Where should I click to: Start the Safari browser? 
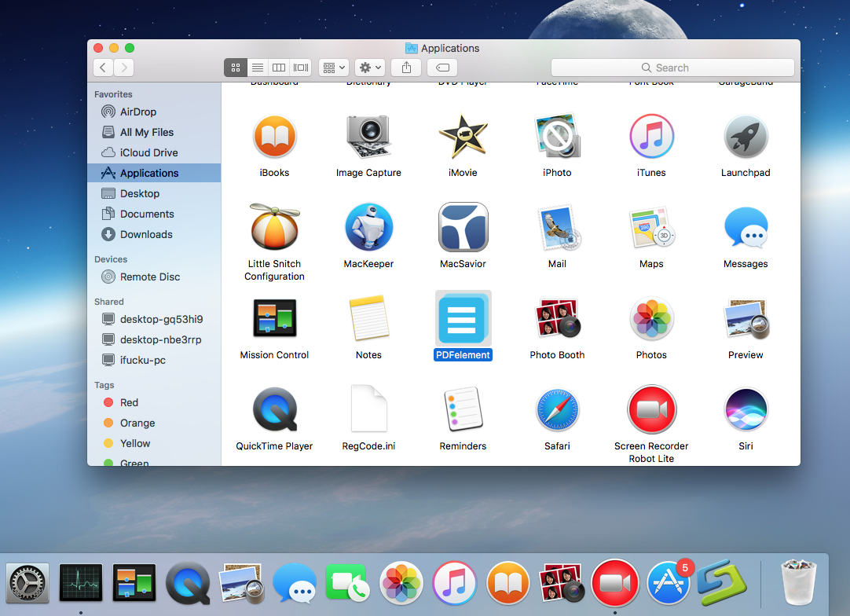click(x=557, y=409)
